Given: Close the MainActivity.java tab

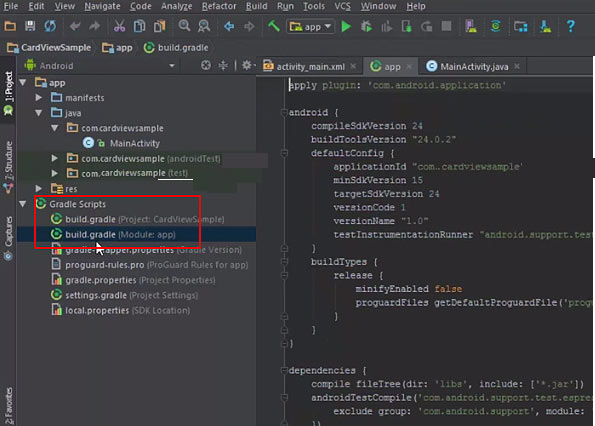Looking at the screenshot, I should [517, 66].
